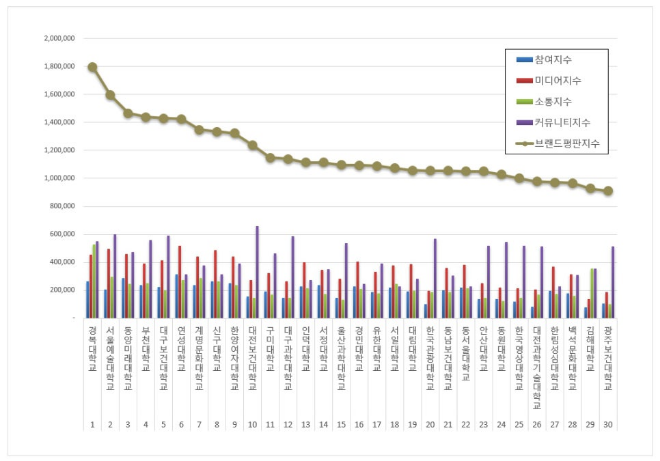Click the 1,000,000 y-axis value label

pyautogui.click(x=59, y=178)
